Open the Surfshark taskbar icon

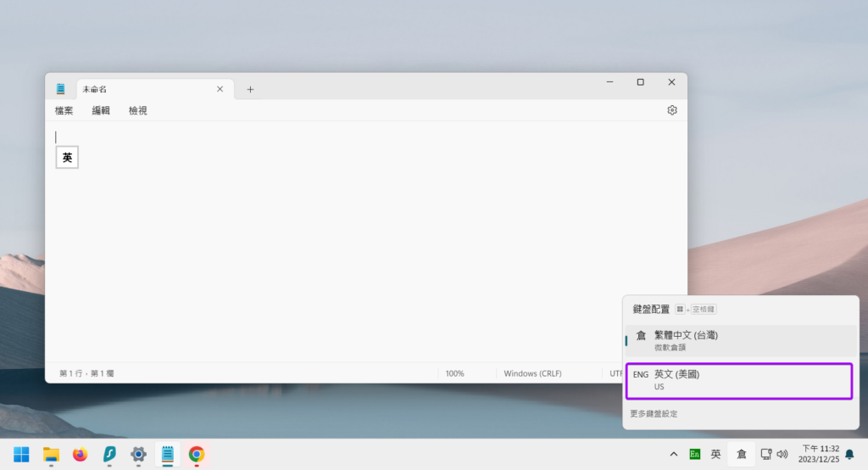[x=109, y=455]
